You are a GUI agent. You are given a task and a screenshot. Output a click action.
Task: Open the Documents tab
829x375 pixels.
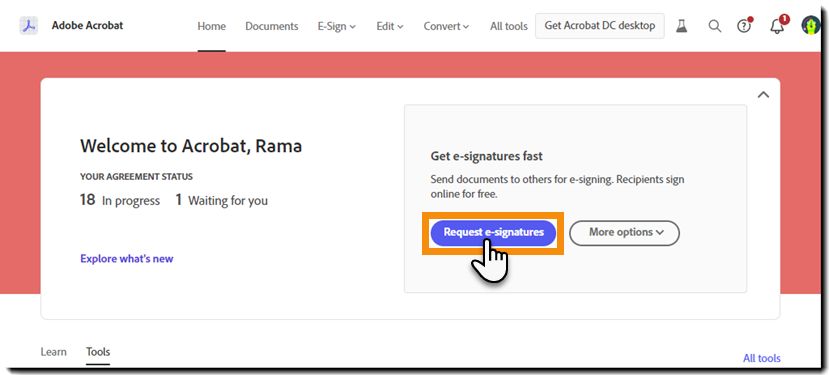coord(272,26)
